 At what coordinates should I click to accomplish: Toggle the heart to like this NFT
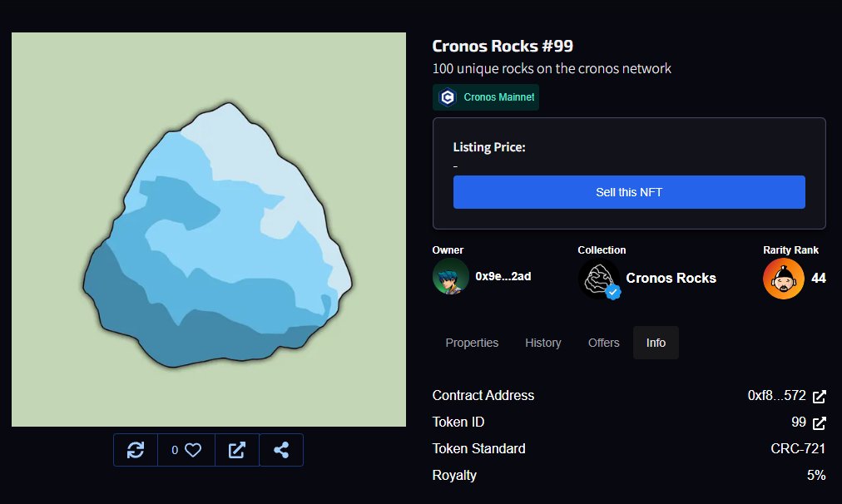coord(193,450)
